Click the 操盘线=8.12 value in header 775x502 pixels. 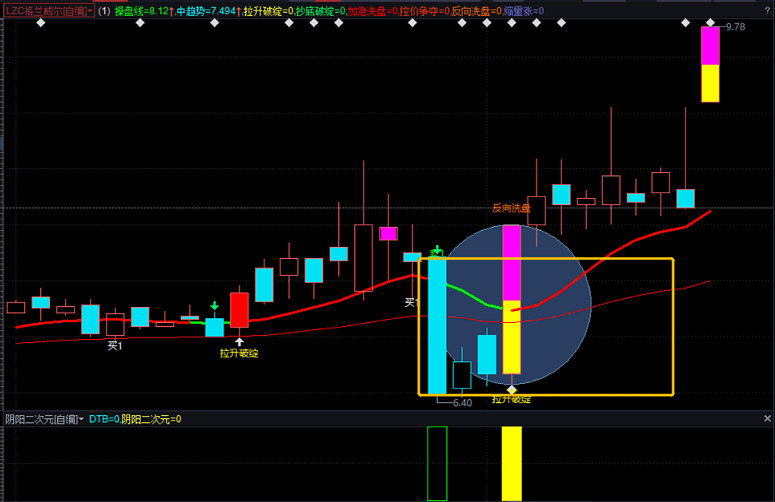[x=144, y=11]
